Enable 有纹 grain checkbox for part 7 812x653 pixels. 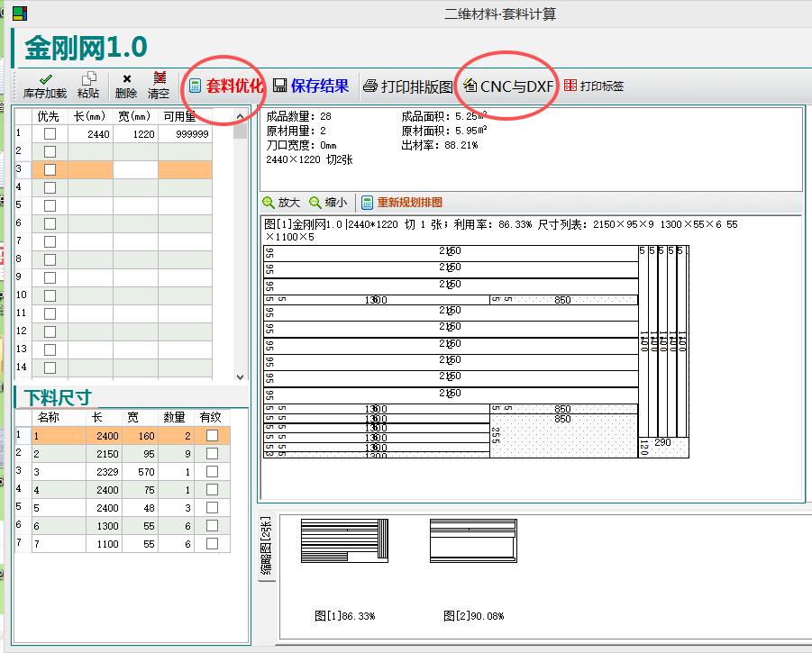(x=213, y=543)
